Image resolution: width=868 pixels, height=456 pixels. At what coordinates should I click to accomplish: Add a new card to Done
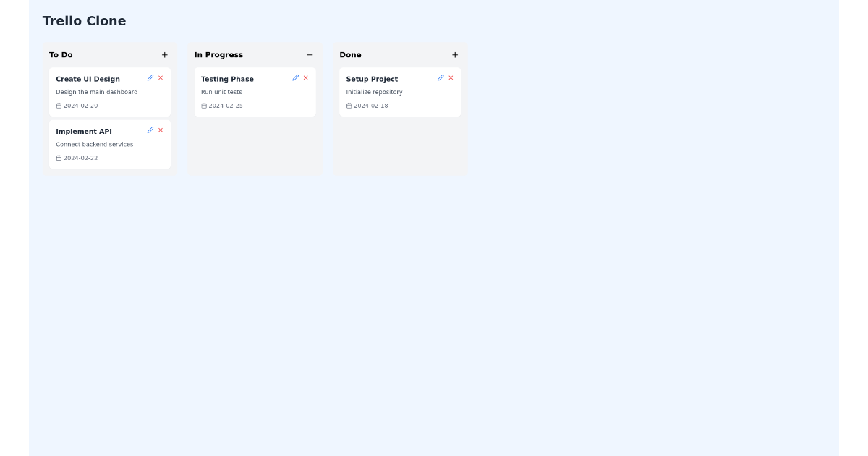coord(455,54)
